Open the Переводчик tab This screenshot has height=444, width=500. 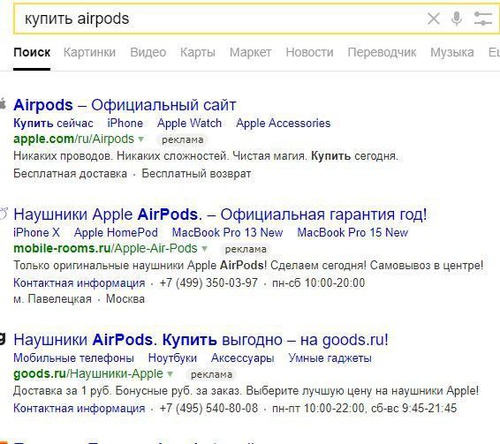tap(382, 53)
